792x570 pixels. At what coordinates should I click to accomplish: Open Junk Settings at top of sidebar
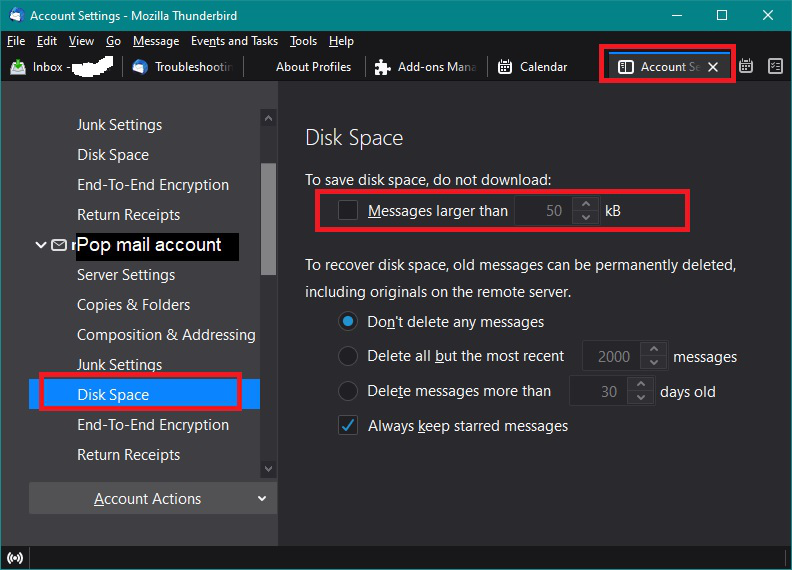(119, 125)
